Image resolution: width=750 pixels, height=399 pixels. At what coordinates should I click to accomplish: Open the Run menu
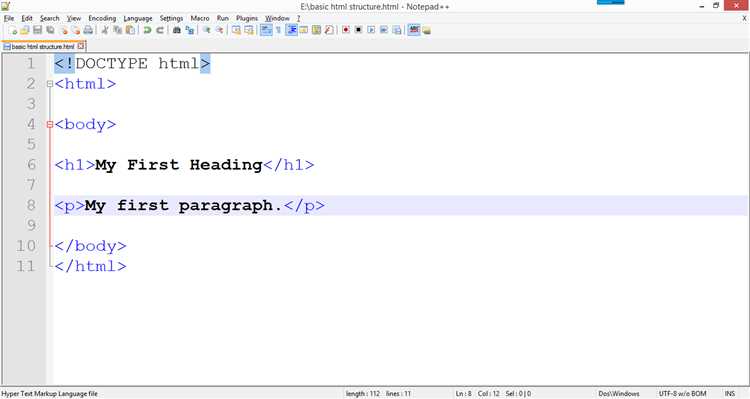(223, 18)
